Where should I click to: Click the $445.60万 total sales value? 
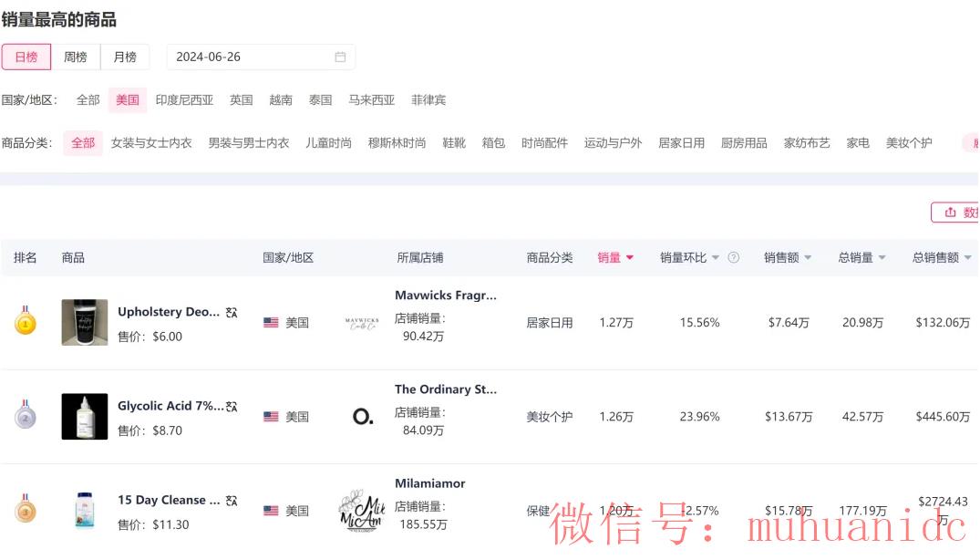click(x=943, y=417)
